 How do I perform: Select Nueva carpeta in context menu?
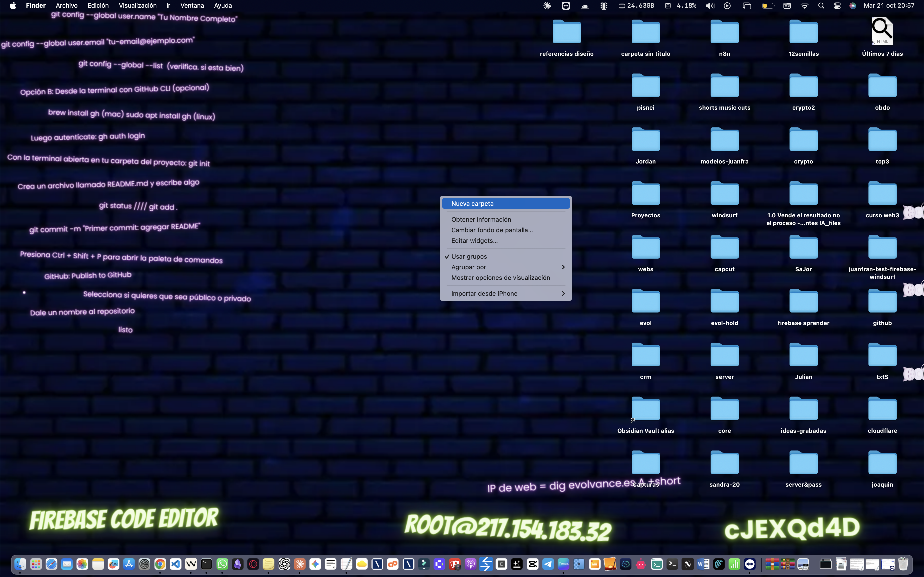coord(472,203)
